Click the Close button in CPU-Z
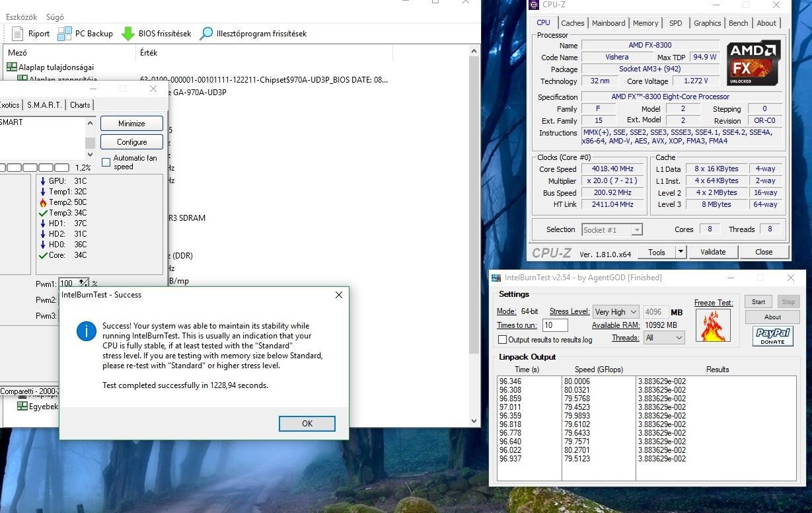Screen dimensions: 812x513 click(764, 252)
